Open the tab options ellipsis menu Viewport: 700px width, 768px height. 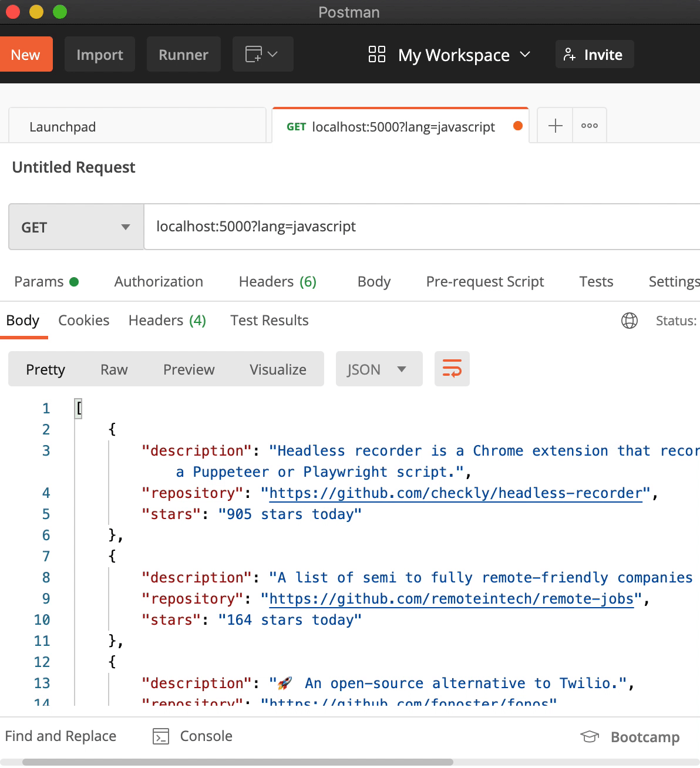point(589,126)
